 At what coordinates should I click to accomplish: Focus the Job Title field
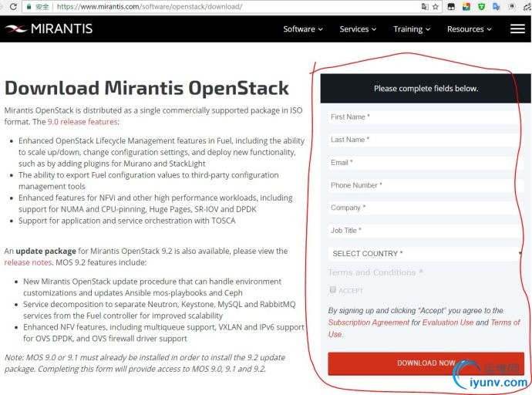426,231
